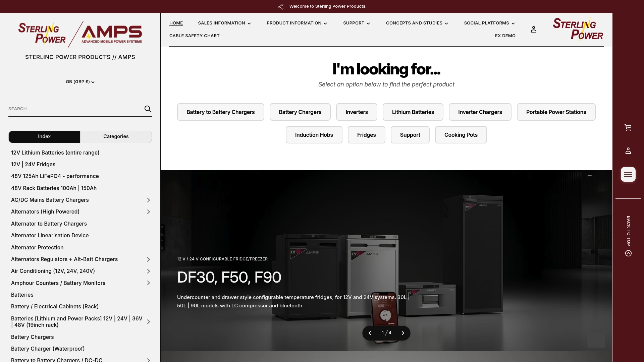
Task: Open Alternator to Battery Chargers link
Action: pyautogui.click(x=49, y=224)
